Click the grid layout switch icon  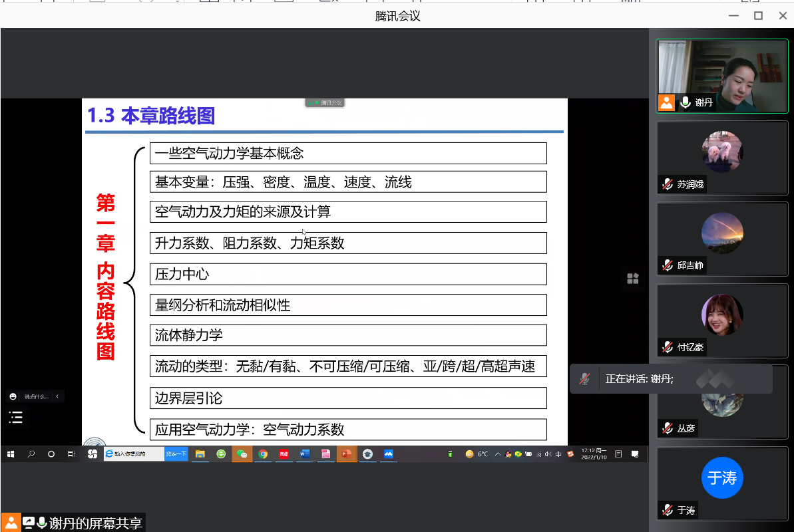pos(632,279)
